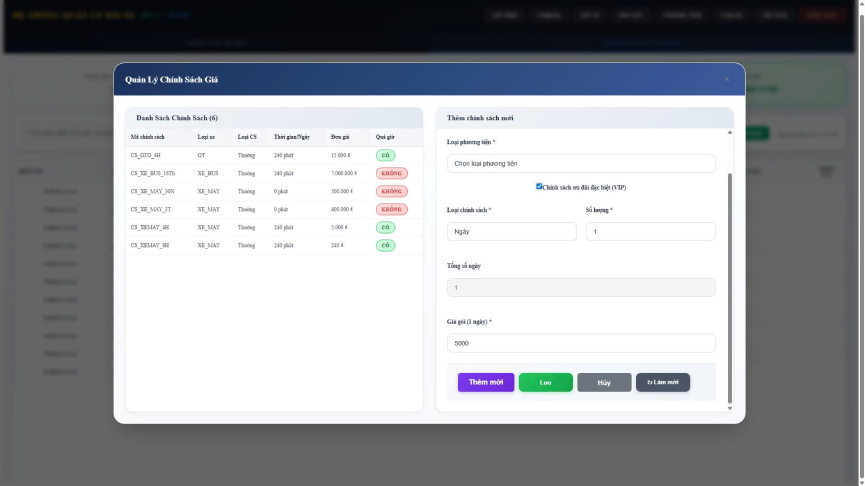Click the green Lưu save button
The image size is (865, 486).
pos(545,382)
